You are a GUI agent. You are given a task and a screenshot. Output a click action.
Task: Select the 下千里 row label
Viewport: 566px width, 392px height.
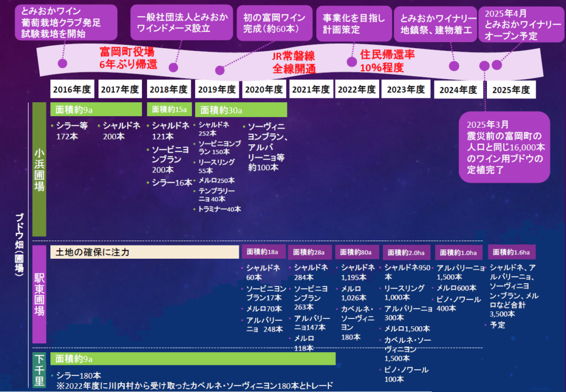[39, 370]
